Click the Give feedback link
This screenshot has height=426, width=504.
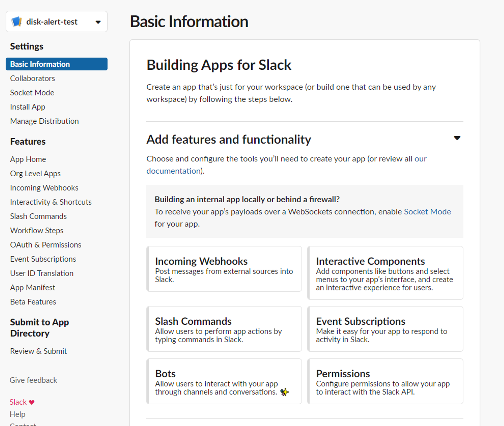pyautogui.click(x=33, y=380)
